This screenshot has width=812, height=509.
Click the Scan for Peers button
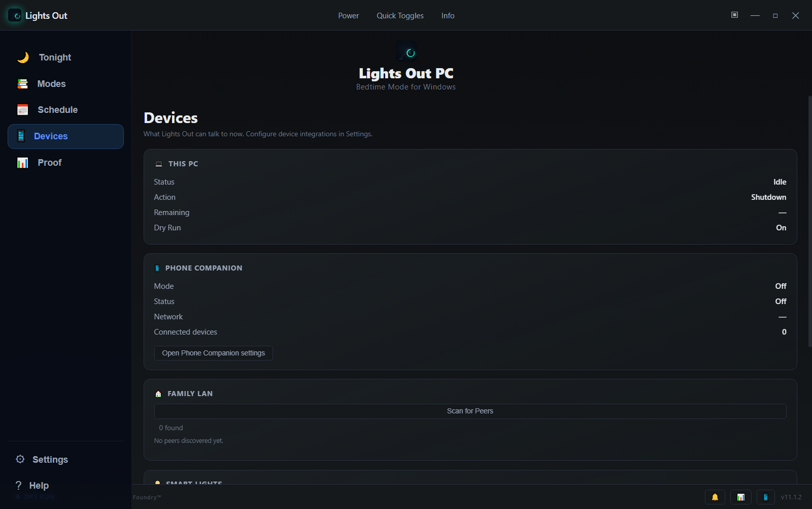470,411
